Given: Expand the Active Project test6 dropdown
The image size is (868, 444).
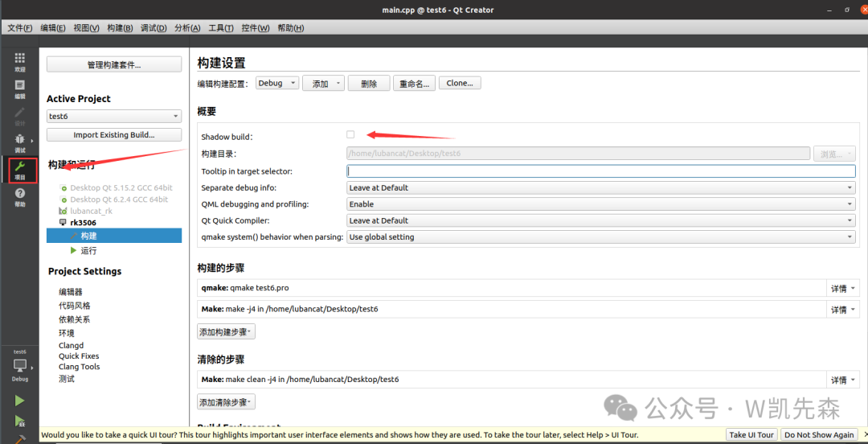Looking at the screenshot, I should click(113, 117).
